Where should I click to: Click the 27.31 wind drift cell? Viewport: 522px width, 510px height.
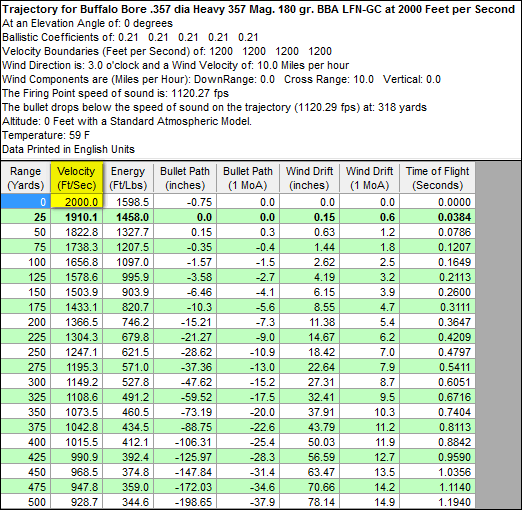[309, 382]
